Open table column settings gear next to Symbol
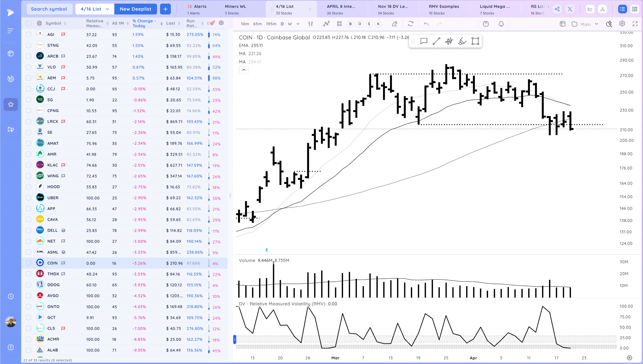 coord(39,23)
